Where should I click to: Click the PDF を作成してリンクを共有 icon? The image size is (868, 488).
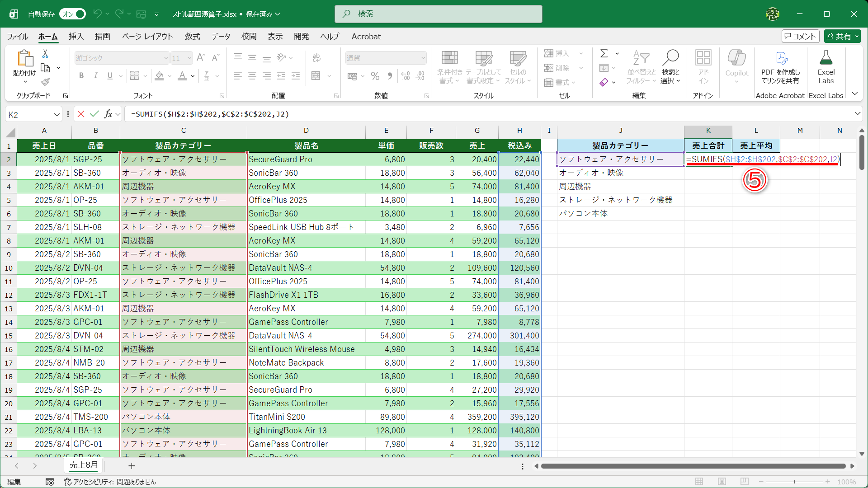781,67
